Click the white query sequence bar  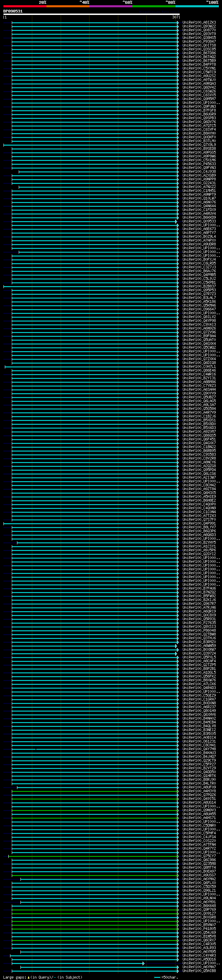(x=92, y=15)
